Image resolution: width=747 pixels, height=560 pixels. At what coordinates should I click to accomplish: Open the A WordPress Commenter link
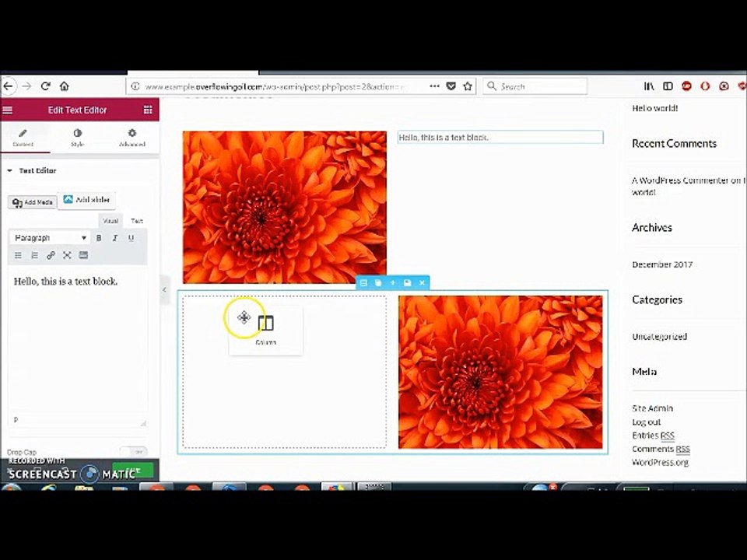click(680, 180)
